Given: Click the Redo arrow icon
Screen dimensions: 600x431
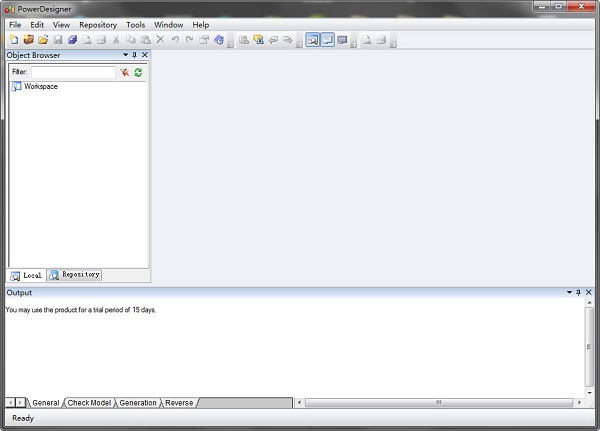Looking at the screenshot, I should 189,39.
